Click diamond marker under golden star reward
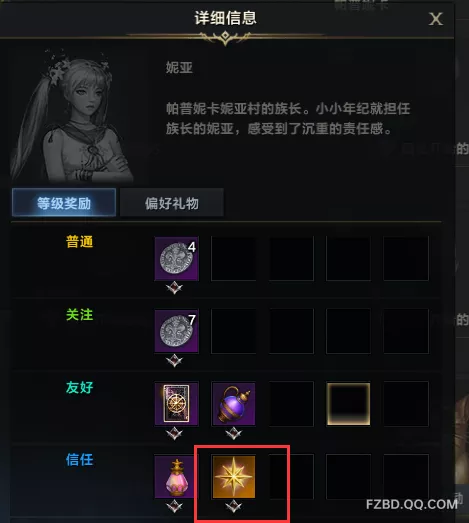This screenshot has height=523, width=469. click(233, 506)
